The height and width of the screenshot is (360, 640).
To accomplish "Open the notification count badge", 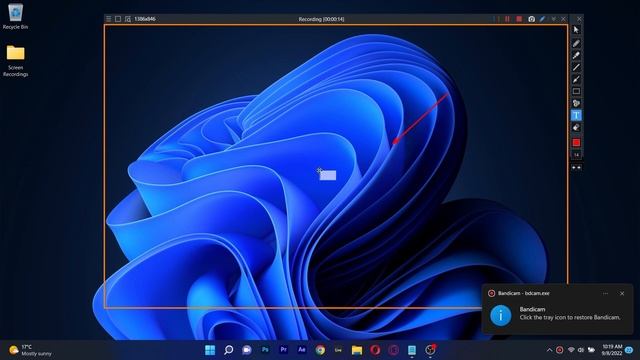I will click(x=629, y=350).
